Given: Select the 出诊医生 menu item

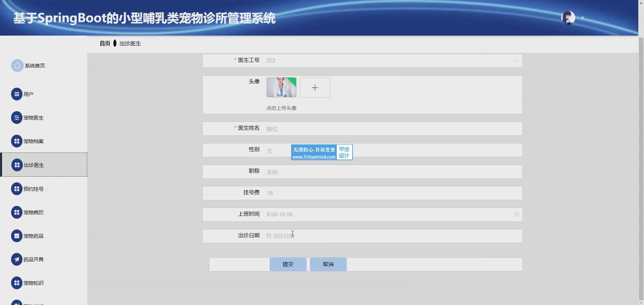Looking at the screenshot, I should click(34, 165).
